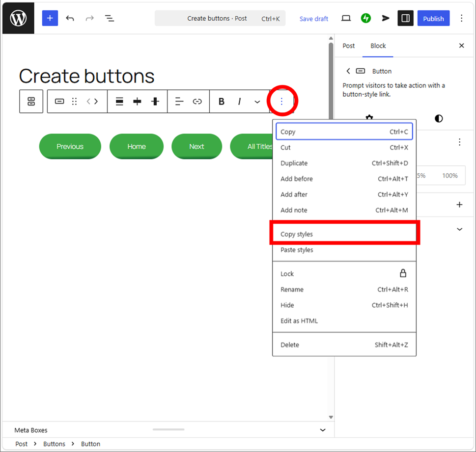Change block type with the Button icon
This screenshot has width=476, height=452.
59,101
